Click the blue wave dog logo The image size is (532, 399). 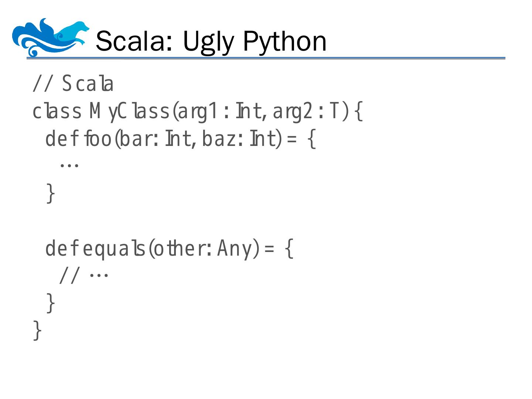(x=51, y=37)
